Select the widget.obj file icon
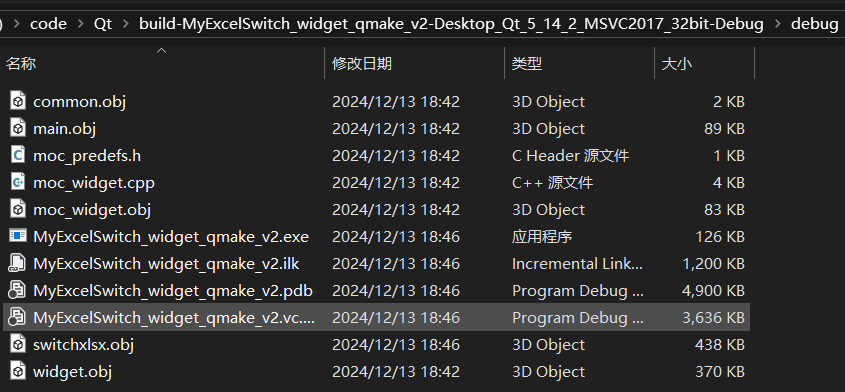845x392 pixels. pyautogui.click(x=18, y=371)
